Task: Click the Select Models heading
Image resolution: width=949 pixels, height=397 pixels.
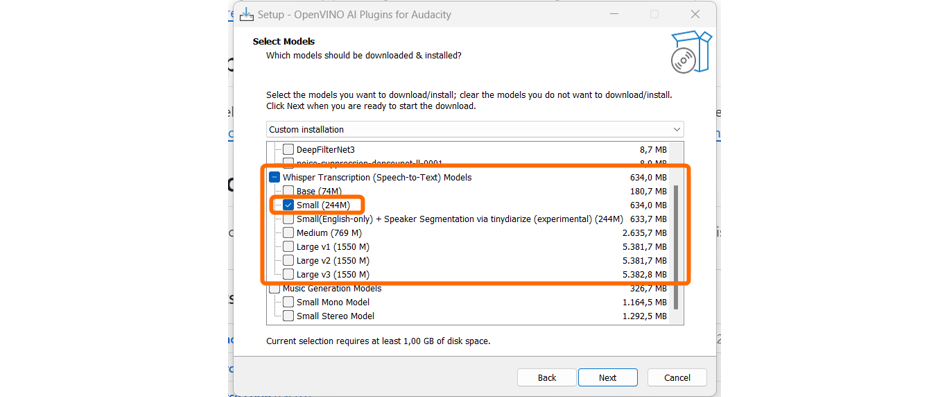Action: (x=284, y=42)
